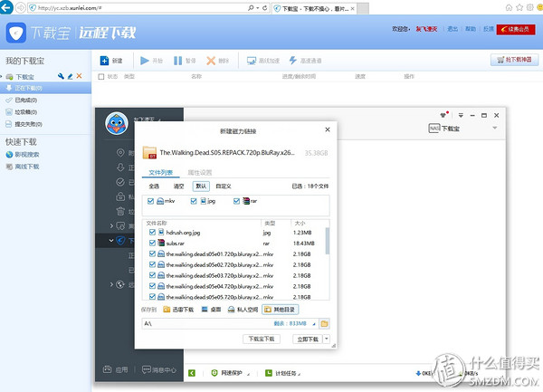Image resolution: width=543 pixels, height=392 pixels.
Task: Click the file list vertical scrollbar
Action: tap(328, 242)
